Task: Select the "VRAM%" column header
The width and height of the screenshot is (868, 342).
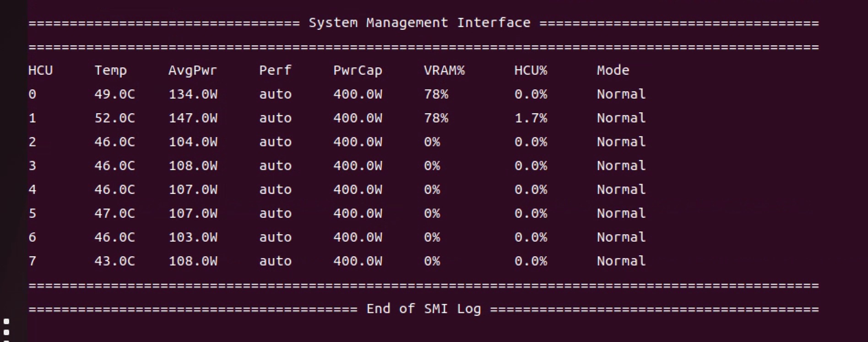Action: coord(444,70)
